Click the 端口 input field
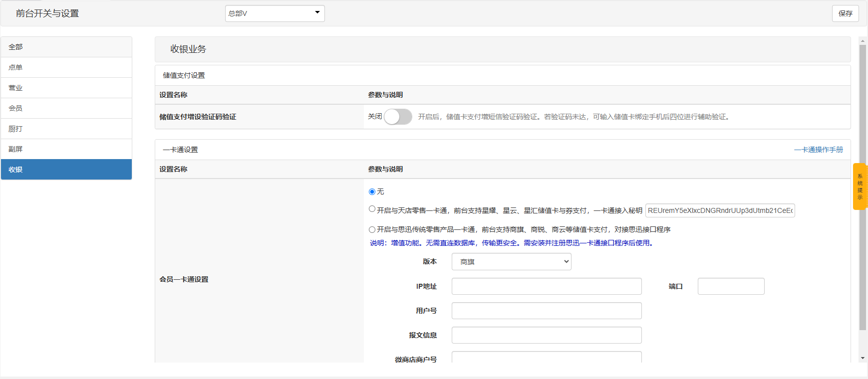This screenshot has height=379, width=868. 731,286
